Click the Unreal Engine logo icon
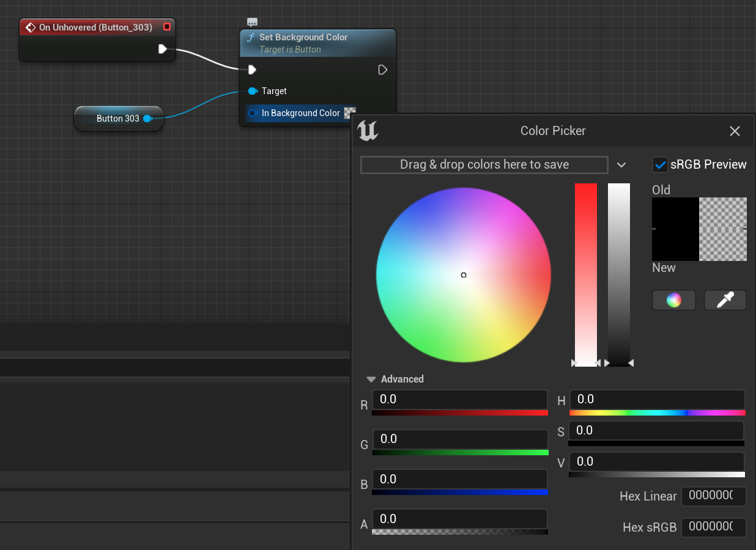 pyautogui.click(x=368, y=131)
